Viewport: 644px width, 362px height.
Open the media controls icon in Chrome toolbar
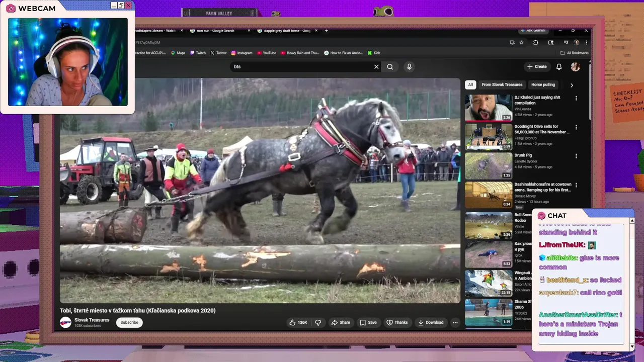point(566,43)
